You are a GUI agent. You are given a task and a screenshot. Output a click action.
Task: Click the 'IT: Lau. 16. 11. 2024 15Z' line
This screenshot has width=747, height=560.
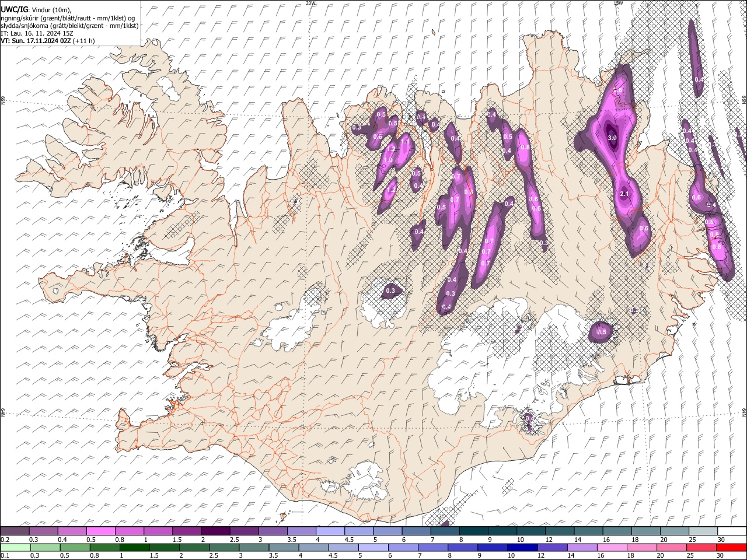[37, 33]
